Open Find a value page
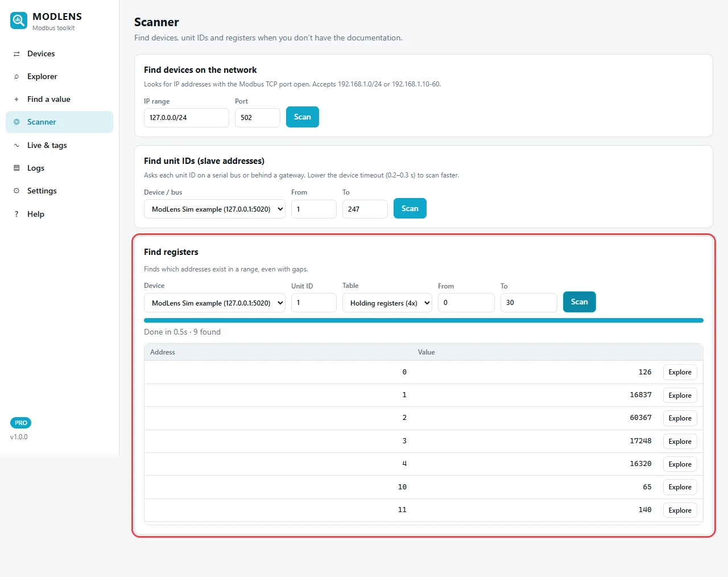 (x=59, y=99)
